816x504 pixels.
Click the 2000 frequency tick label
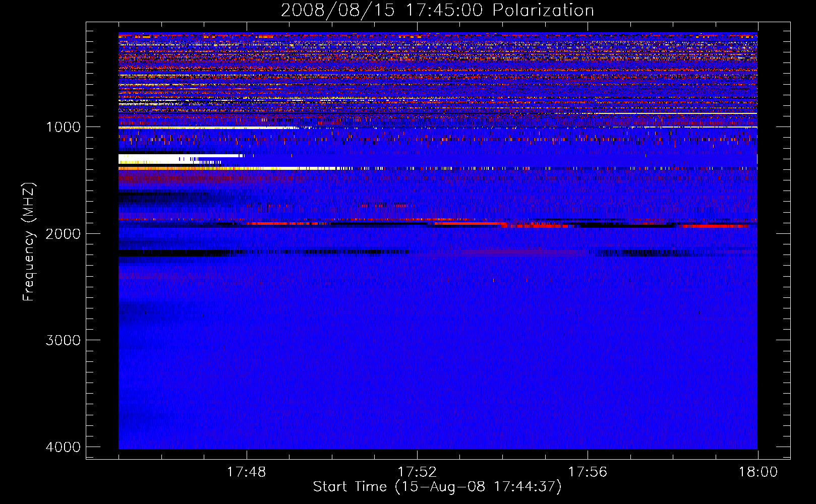pos(63,234)
